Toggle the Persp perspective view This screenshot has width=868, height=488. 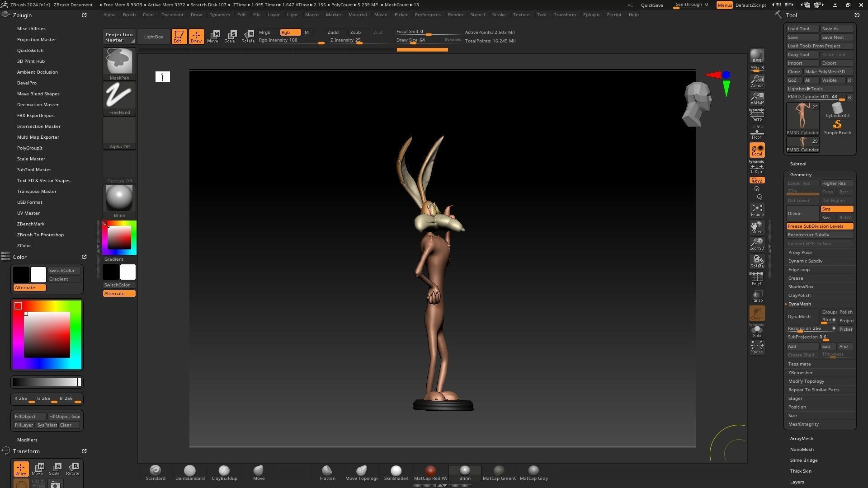(757, 116)
